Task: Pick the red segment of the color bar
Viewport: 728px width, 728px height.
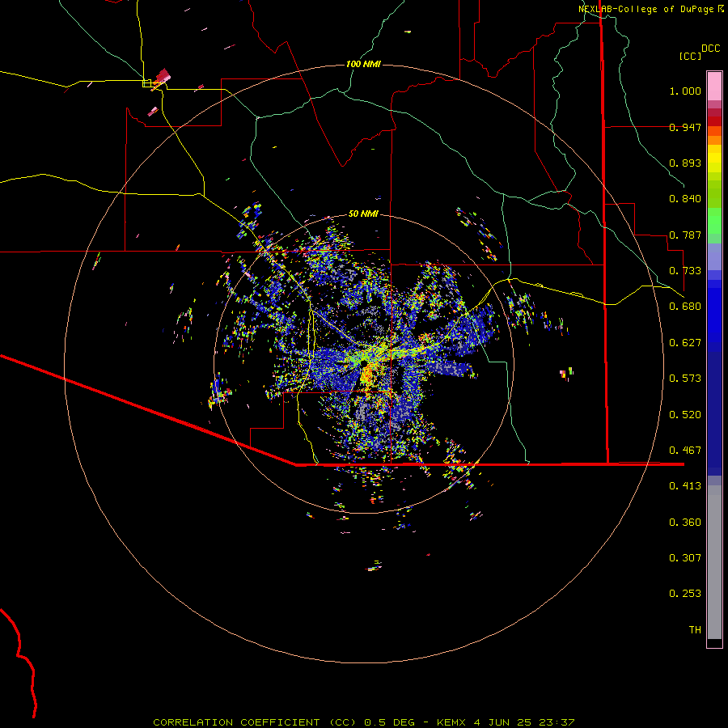Action: coord(714,121)
